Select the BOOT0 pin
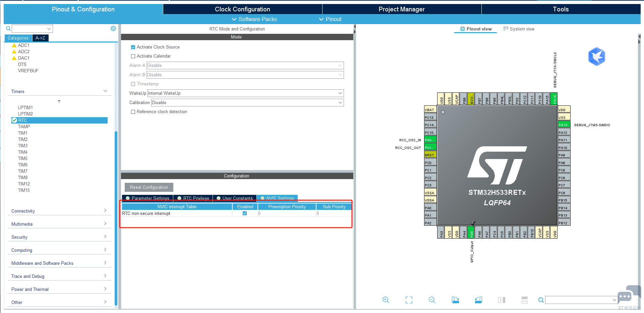 tap(471, 99)
